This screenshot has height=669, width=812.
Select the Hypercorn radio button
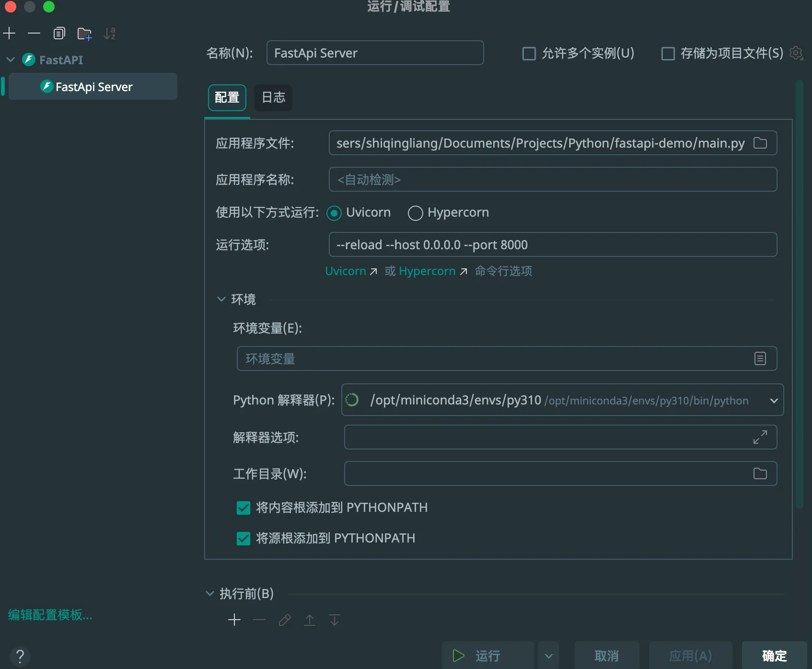coord(416,213)
